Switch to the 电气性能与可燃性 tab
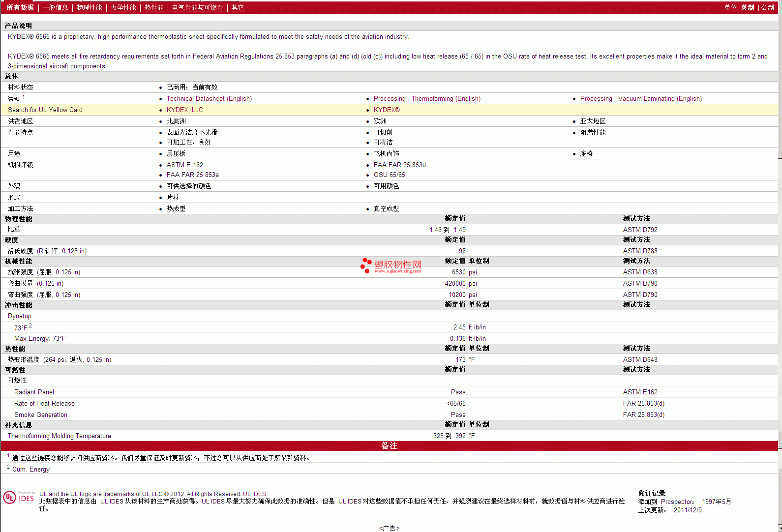Screen dimensions: 782x532 point(197,8)
